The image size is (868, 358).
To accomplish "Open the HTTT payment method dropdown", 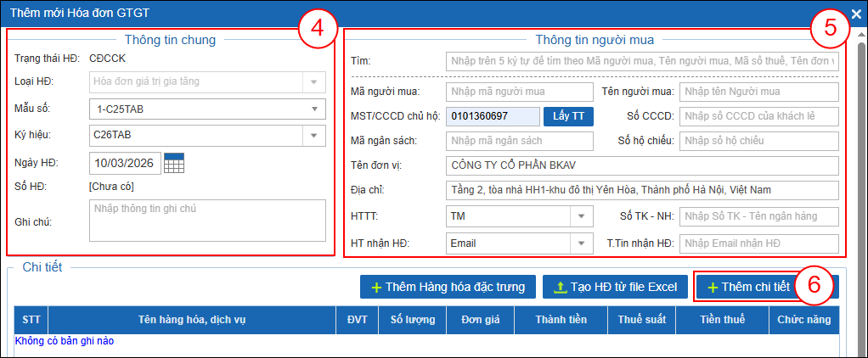I will pyautogui.click(x=582, y=216).
